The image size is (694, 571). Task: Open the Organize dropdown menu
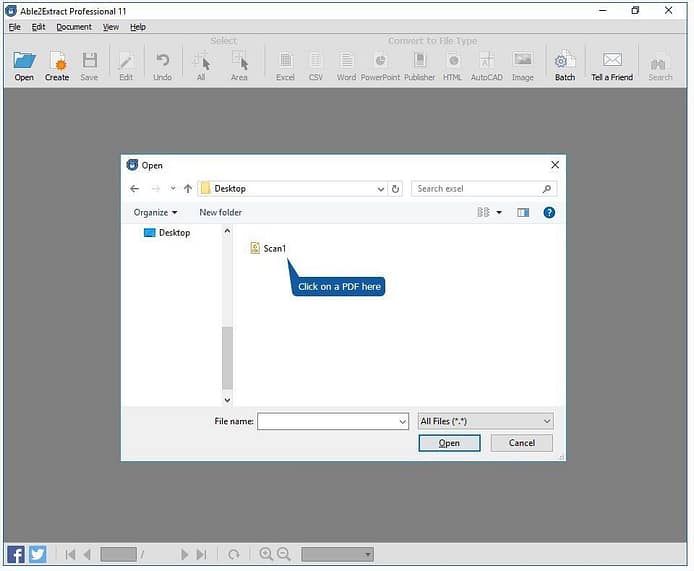click(x=155, y=212)
